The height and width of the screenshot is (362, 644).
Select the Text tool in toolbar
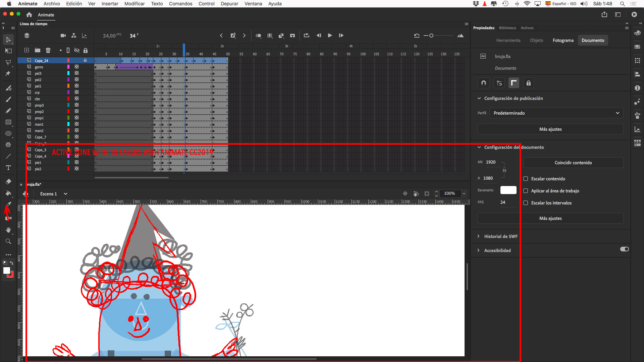pos(8,168)
